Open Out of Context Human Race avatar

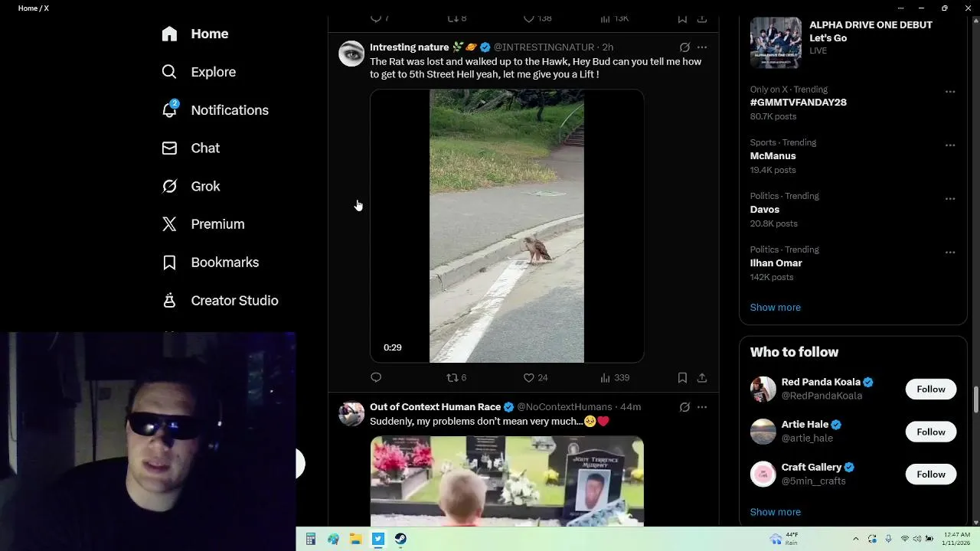(x=351, y=413)
